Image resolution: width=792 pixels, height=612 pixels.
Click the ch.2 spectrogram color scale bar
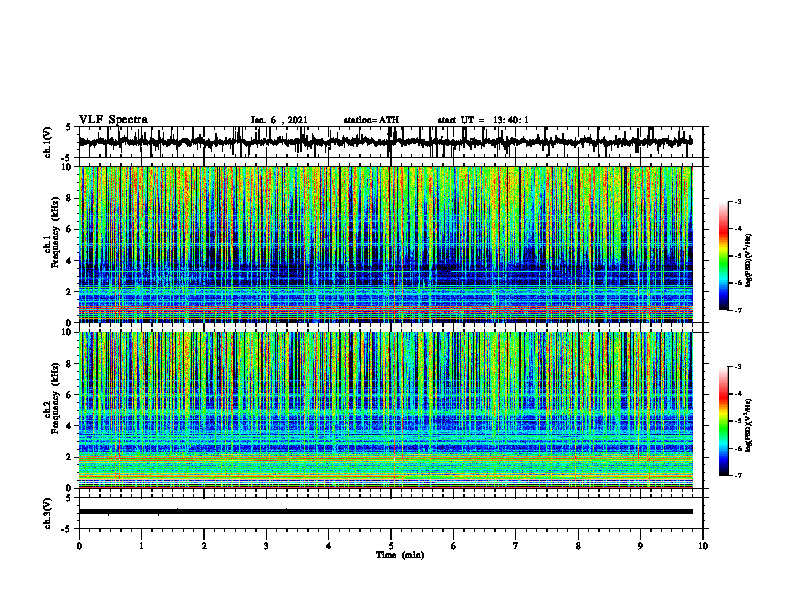coord(723,421)
